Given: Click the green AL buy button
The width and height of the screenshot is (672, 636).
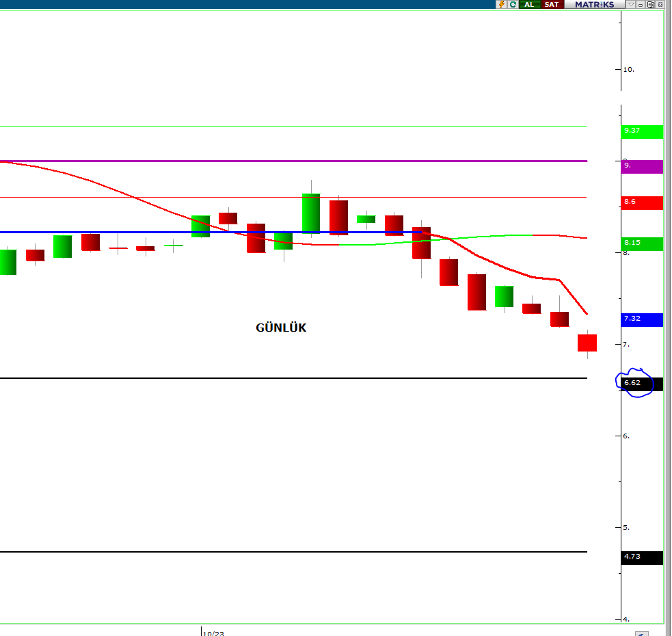Looking at the screenshot, I should click(529, 4).
